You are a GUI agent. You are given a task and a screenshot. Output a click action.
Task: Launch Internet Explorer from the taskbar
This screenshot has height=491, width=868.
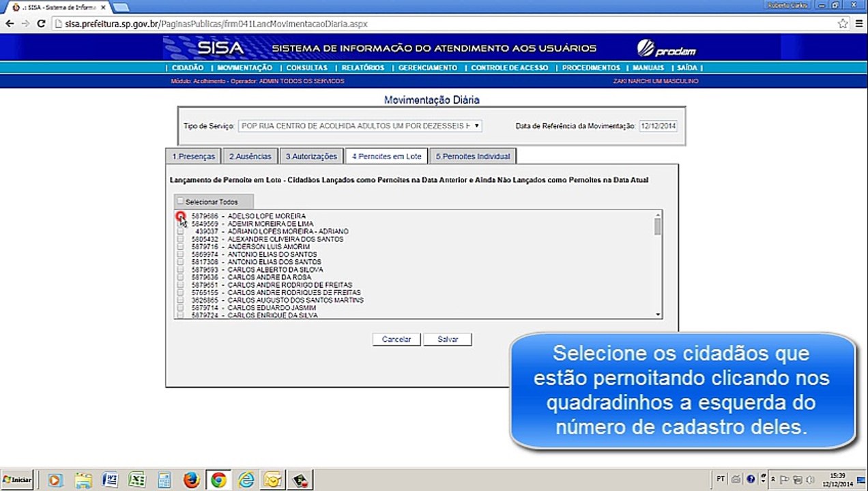coord(246,480)
